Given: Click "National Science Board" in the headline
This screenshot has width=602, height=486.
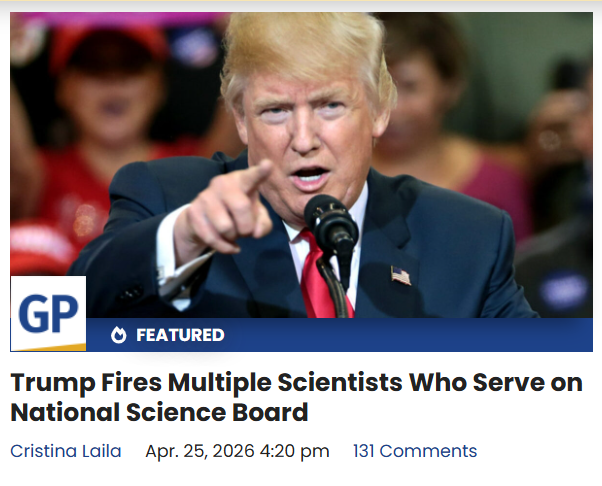Looking at the screenshot, I should coord(159,412).
